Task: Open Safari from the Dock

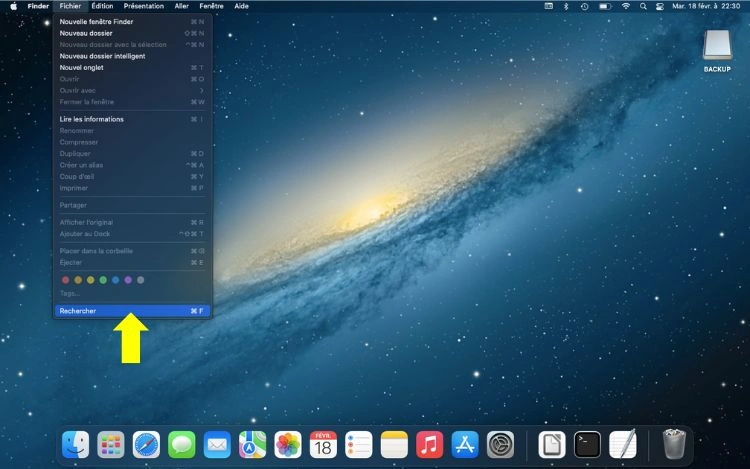Action: pyautogui.click(x=146, y=444)
